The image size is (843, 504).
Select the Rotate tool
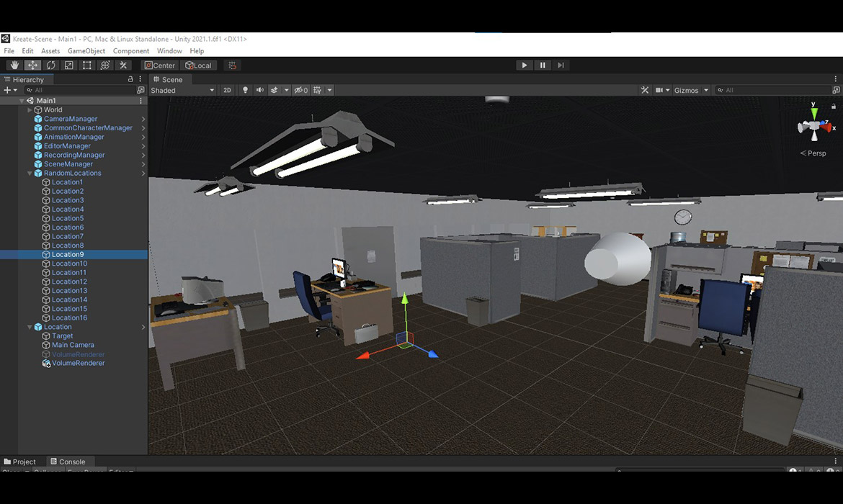point(50,66)
